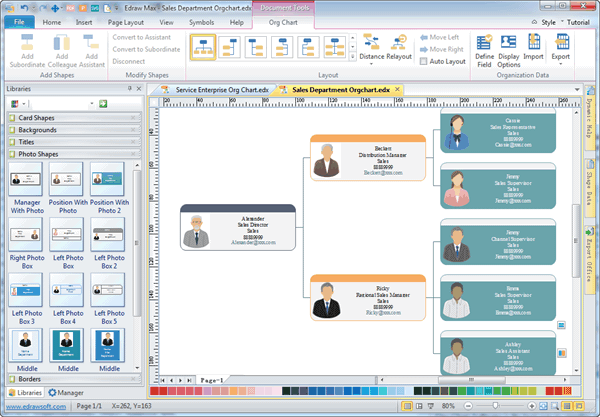Viewport: 600px width, 417px height.
Task: Open the File menu
Action: pos(20,21)
